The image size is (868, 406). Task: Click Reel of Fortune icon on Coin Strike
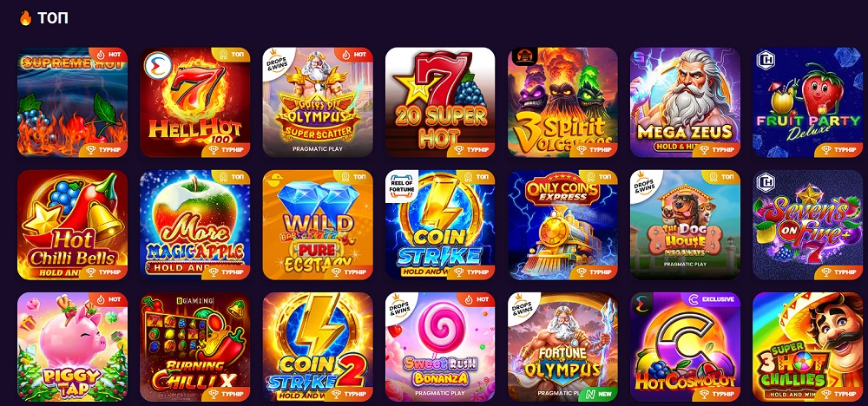pos(403,187)
